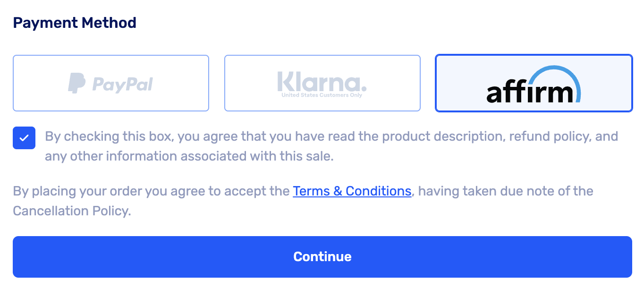Viewport: 644px width, 289px height.
Task: Click the PayPal double-P logo icon
Action: click(76, 83)
